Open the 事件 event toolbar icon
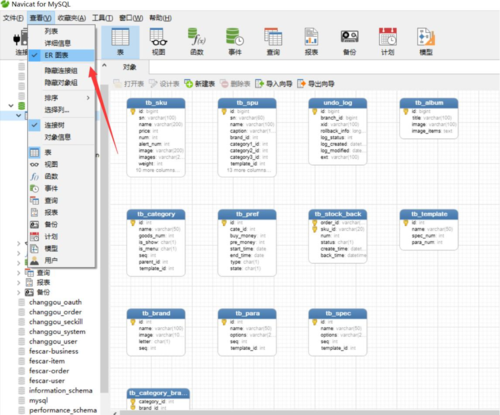500x415 pixels. (x=235, y=42)
